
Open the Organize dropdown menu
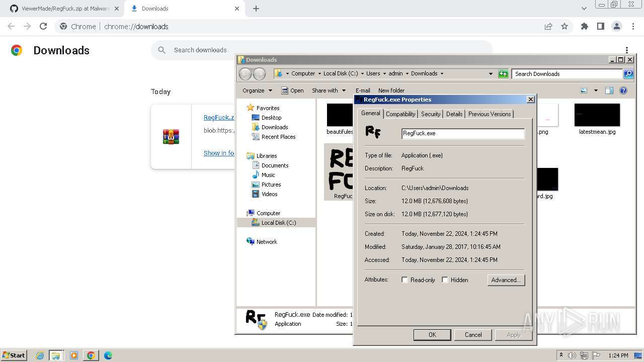257,90
